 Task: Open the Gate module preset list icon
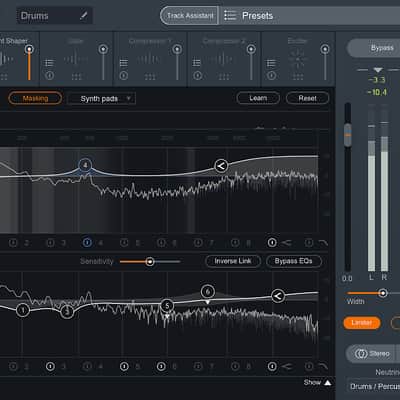[x=49, y=63]
